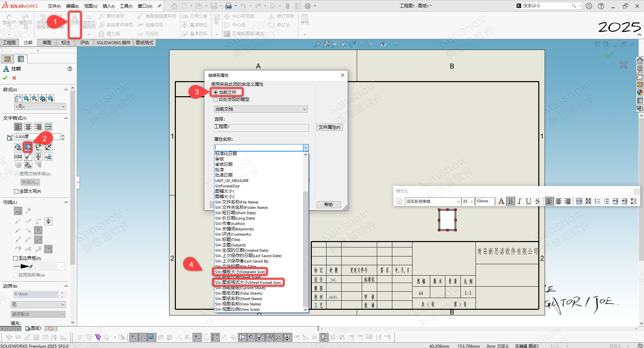Select center align in text format section
The width and height of the screenshot is (644, 348).
(x=28, y=127)
